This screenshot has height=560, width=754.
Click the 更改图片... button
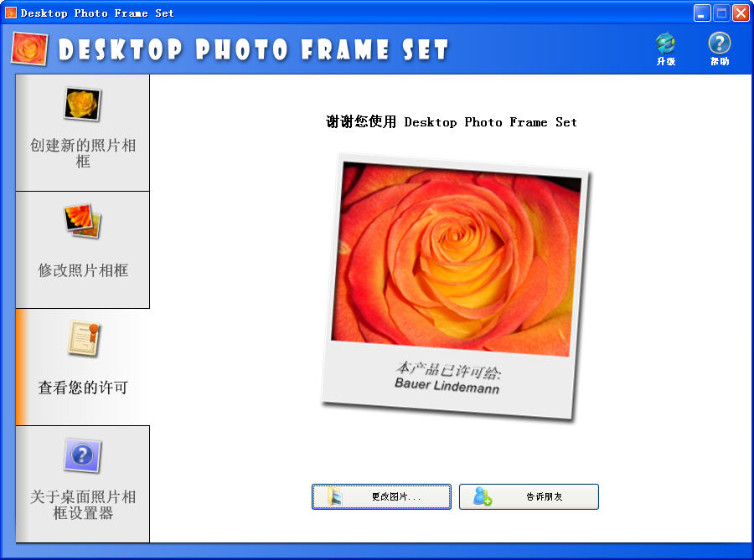[x=381, y=496]
